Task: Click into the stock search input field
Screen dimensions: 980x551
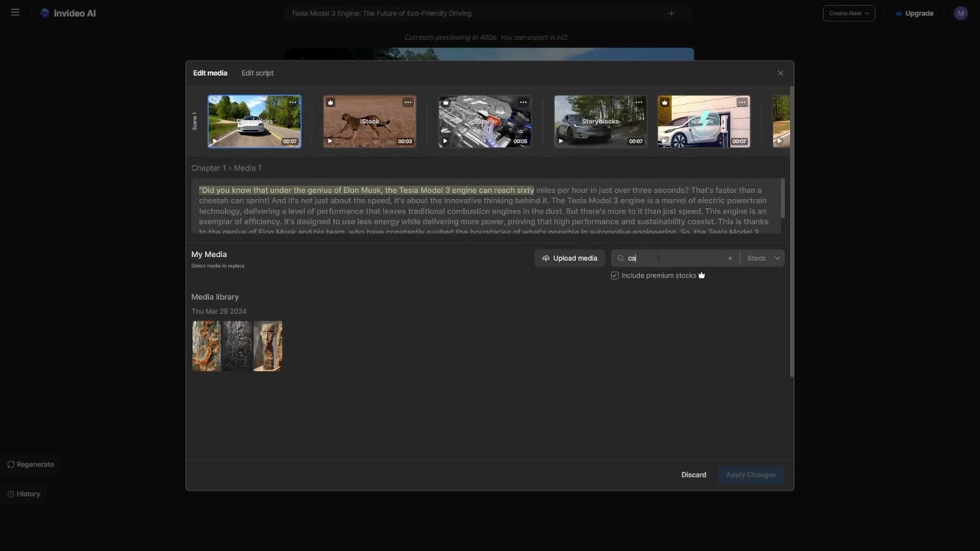Action: pos(675,258)
